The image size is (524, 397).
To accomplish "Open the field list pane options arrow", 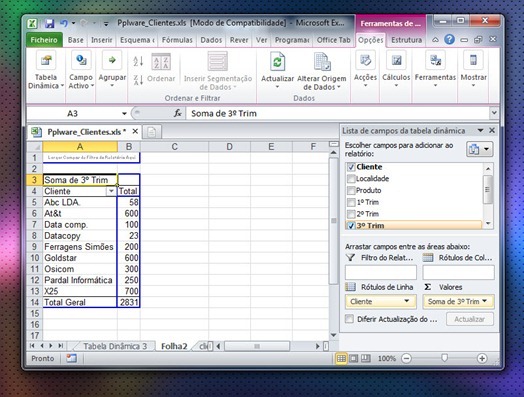I will 481,130.
